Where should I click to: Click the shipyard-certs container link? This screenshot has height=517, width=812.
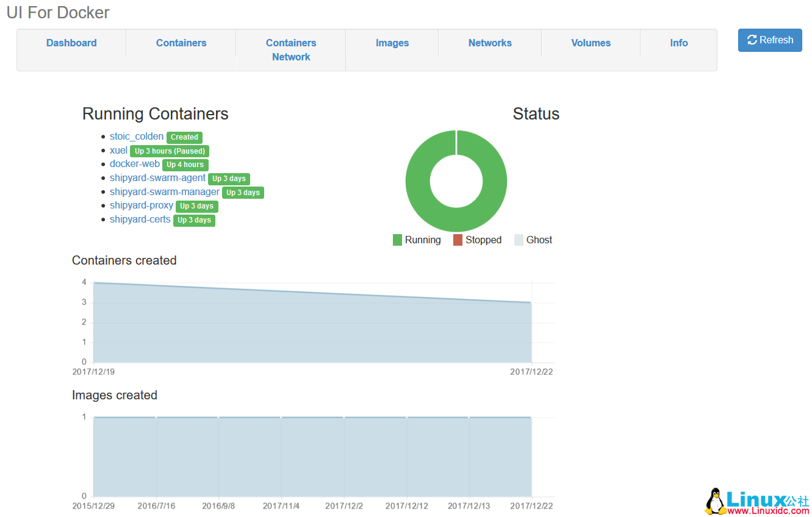click(140, 219)
